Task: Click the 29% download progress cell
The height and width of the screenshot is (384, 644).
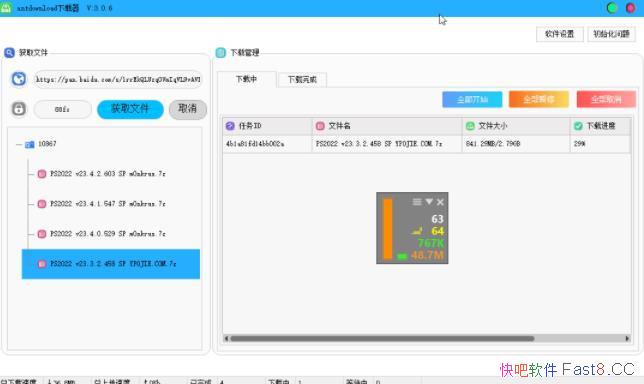Action: pyautogui.click(x=600, y=144)
